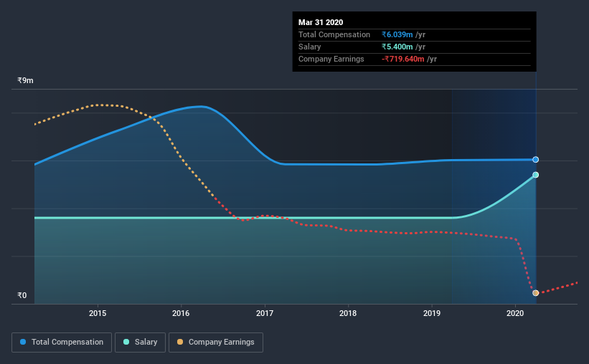The image size is (589, 364).
Task: Click the 2020 x-axis label
Action: click(x=515, y=313)
